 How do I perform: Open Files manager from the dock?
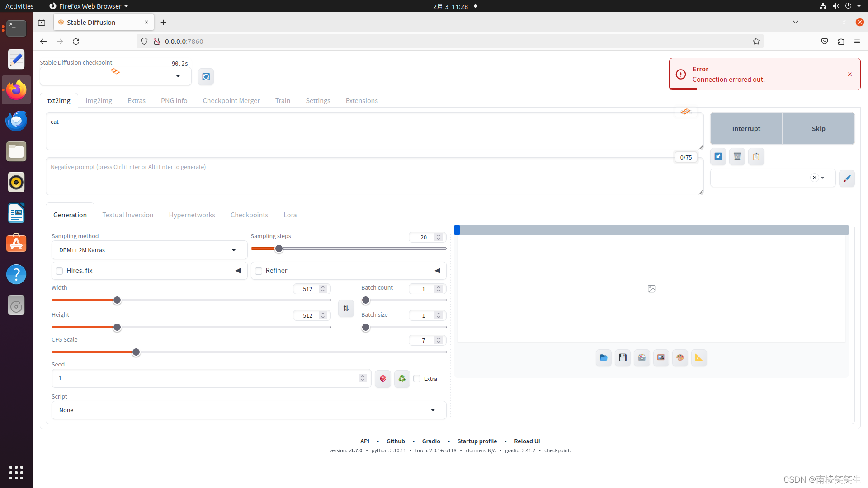tap(16, 151)
